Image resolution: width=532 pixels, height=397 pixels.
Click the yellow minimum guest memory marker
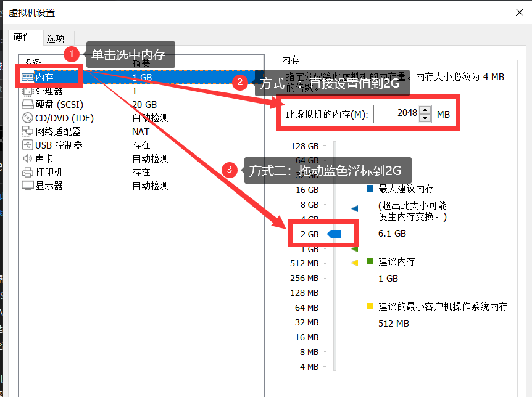pyautogui.click(x=355, y=263)
